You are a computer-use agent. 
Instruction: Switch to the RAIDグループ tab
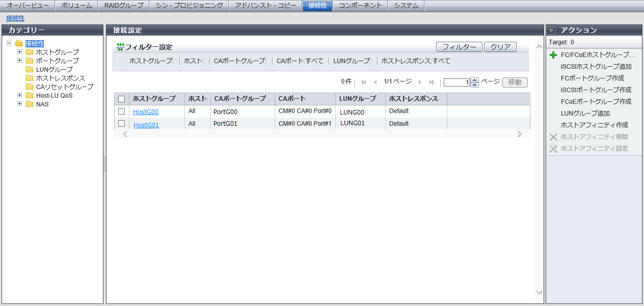tap(123, 6)
